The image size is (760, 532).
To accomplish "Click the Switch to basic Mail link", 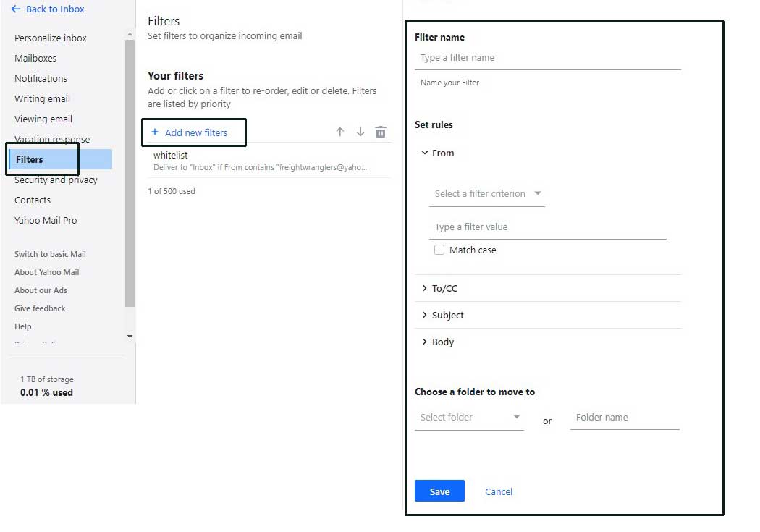I will [x=49, y=254].
